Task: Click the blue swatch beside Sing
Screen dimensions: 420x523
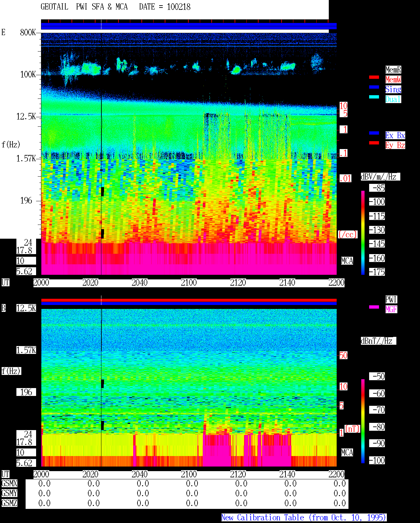Action: tap(374, 87)
